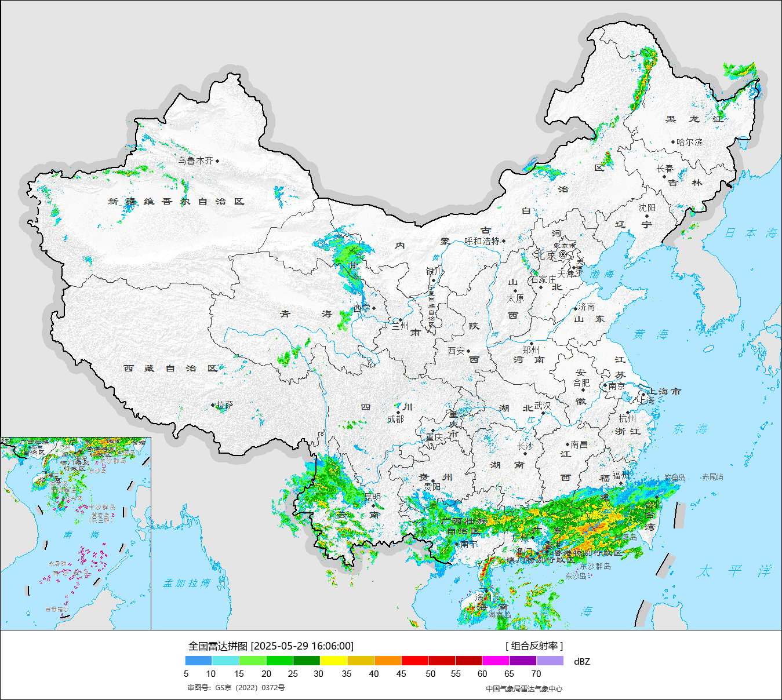This screenshot has height=700, width=782.
Task: Click the 太平洋 ocean label
Action: coord(734,571)
